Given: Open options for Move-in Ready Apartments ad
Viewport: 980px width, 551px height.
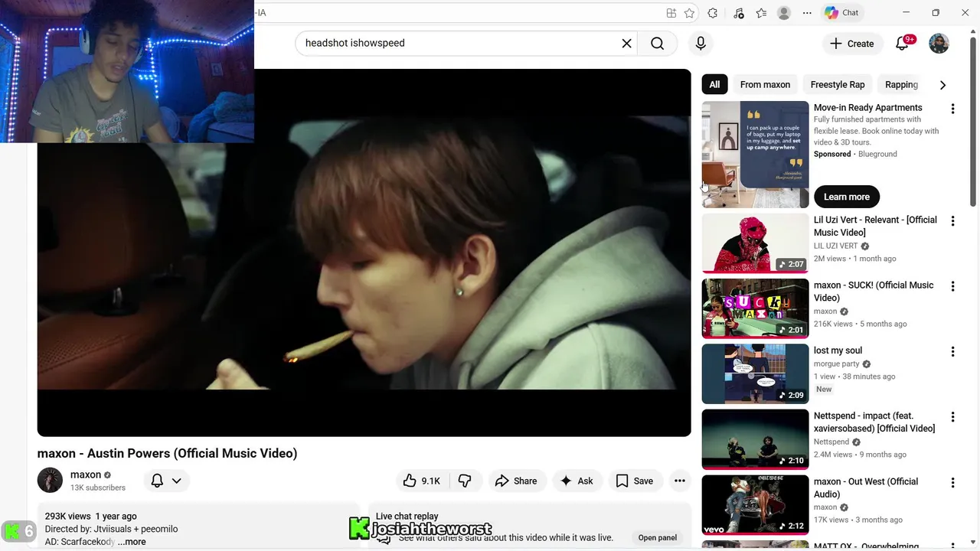Looking at the screenshot, I should [952, 109].
